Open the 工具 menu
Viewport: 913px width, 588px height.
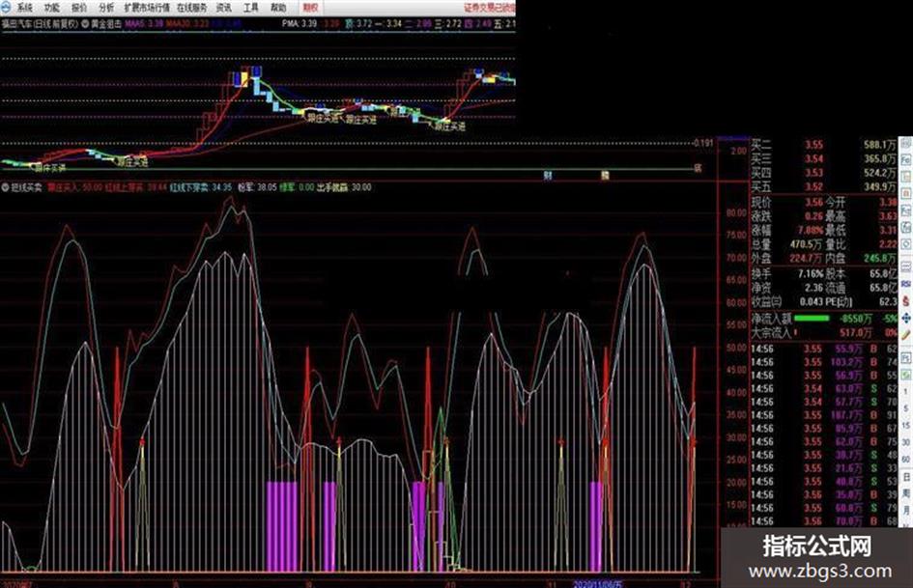[251, 8]
